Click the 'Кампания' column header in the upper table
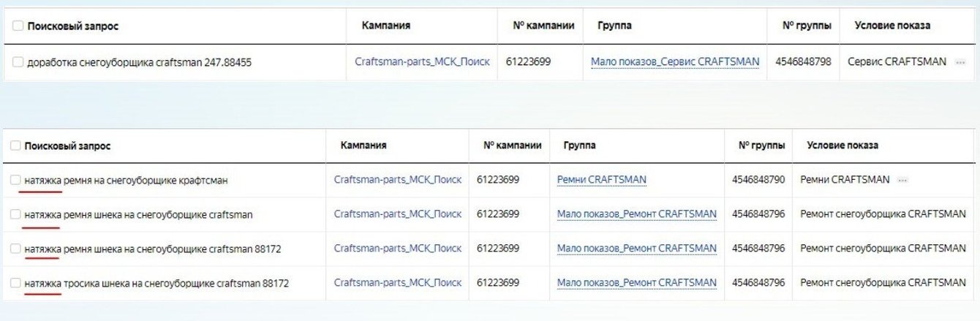 385,26
